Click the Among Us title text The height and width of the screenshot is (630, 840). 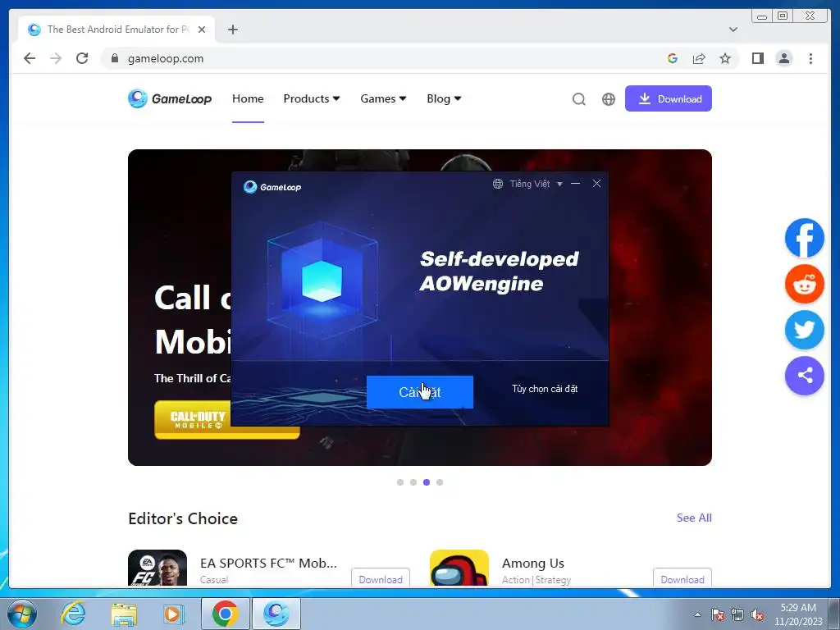tap(532, 563)
